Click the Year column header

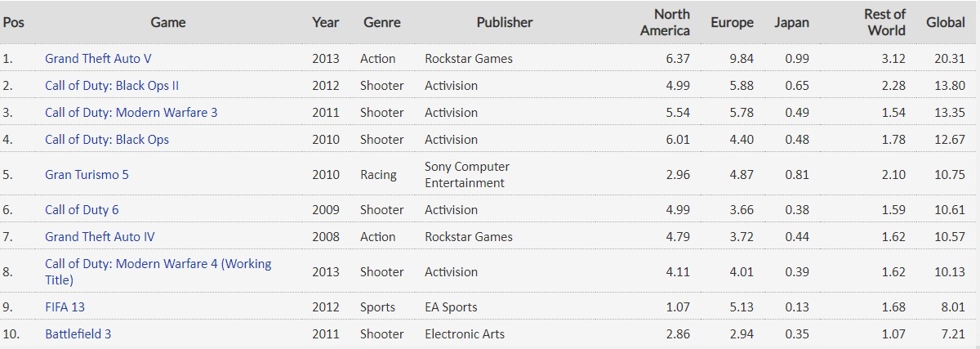tap(326, 23)
